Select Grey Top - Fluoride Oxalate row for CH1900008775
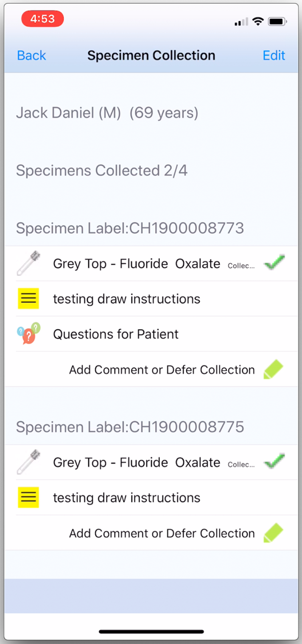Image resolution: width=302 pixels, height=644 pixels. point(136,462)
